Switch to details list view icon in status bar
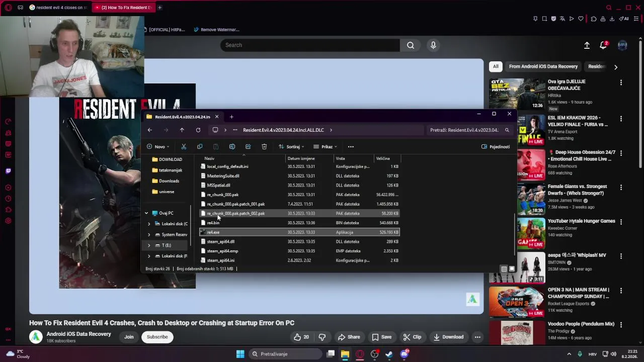 click(x=504, y=269)
